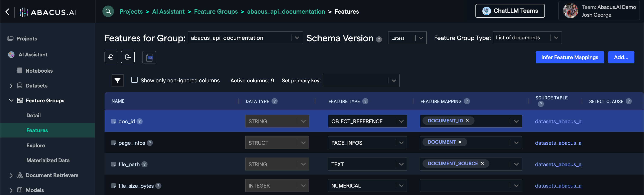This screenshot has height=195, width=644.
Task: Remove the DOCUMENT_ID mapping tag
Action: tap(467, 120)
